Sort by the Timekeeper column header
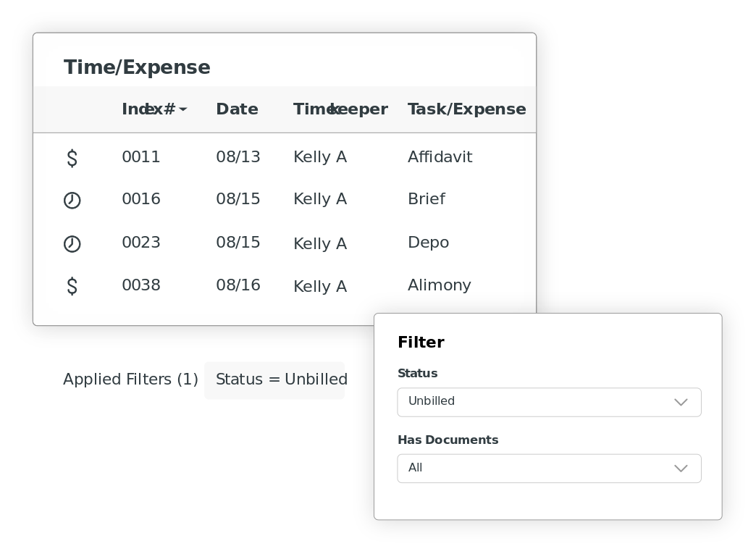756x554 pixels. 340,109
